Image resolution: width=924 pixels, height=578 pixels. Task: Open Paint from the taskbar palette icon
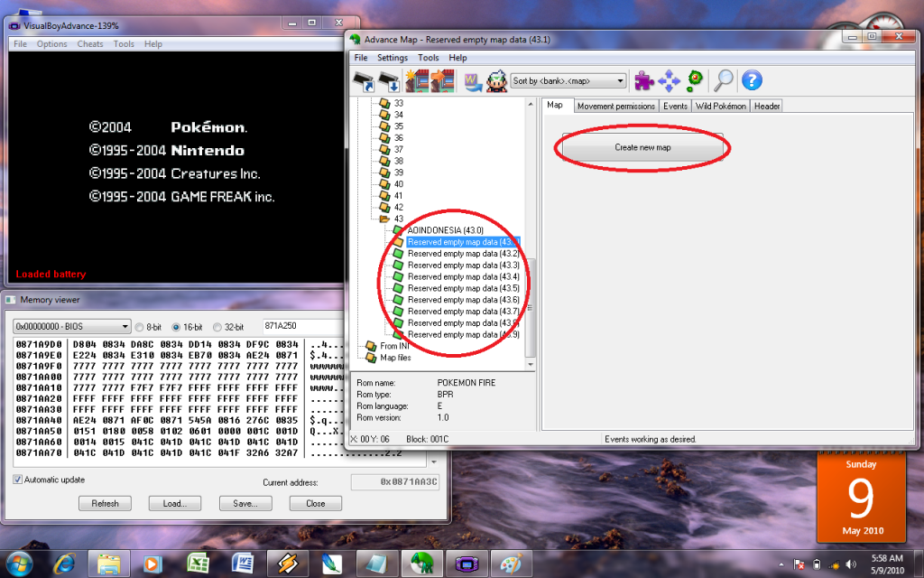pyautogui.click(x=512, y=564)
